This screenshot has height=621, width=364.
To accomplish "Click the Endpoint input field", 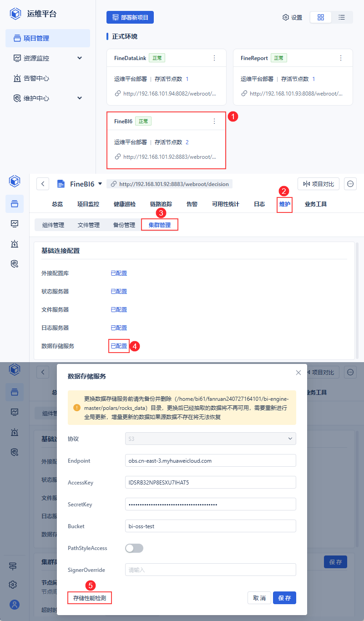I will point(211,460).
